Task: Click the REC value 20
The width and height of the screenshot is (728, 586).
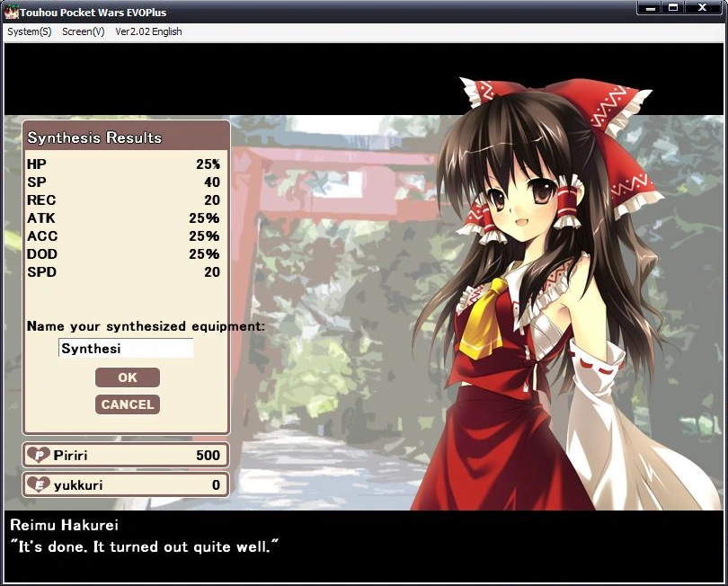Action: point(212,200)
